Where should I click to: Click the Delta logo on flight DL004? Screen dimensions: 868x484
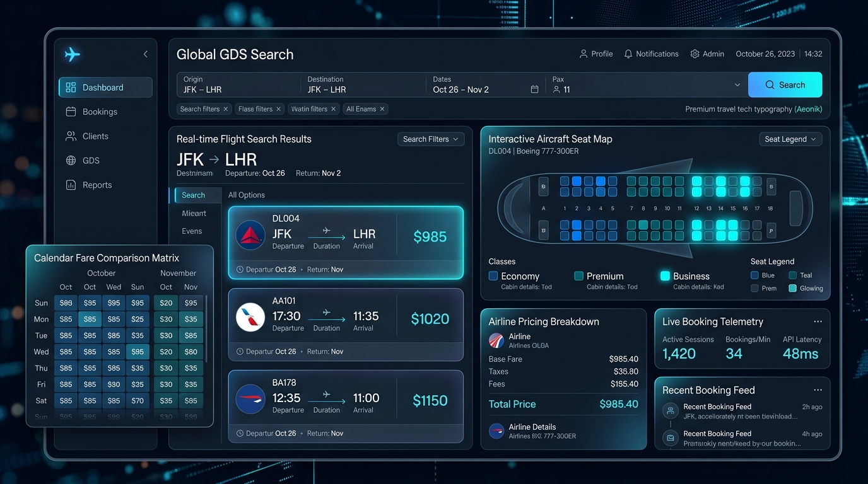[250, 236]
